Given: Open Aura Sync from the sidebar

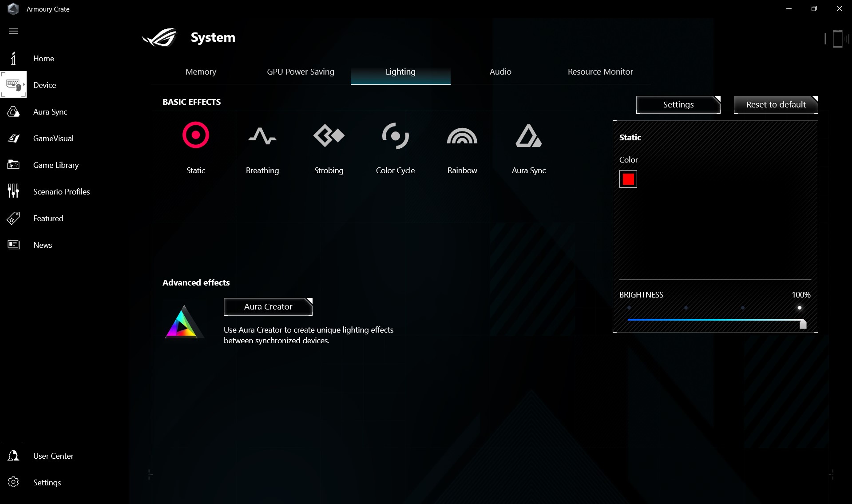Looking at the screenshot, I should pos(50,112).
